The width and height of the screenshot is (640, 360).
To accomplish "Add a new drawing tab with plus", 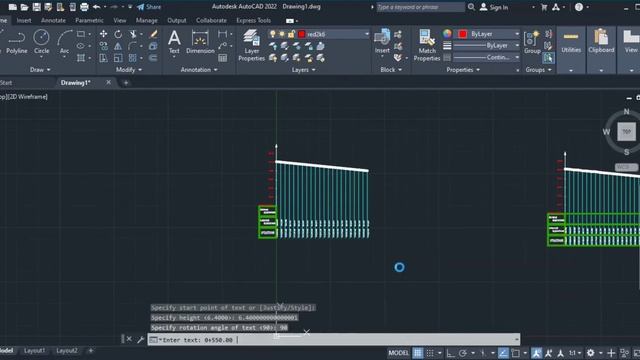I will click(x=126, y=83).
